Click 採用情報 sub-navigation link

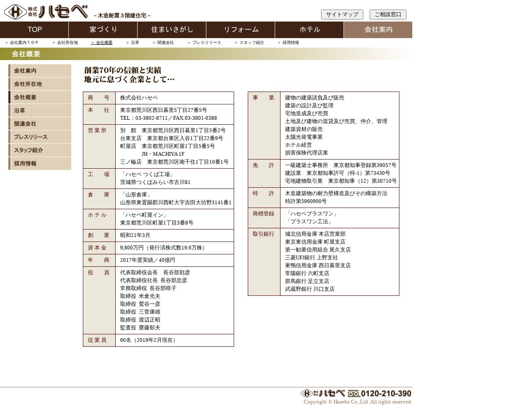click(x=288, y=43)
